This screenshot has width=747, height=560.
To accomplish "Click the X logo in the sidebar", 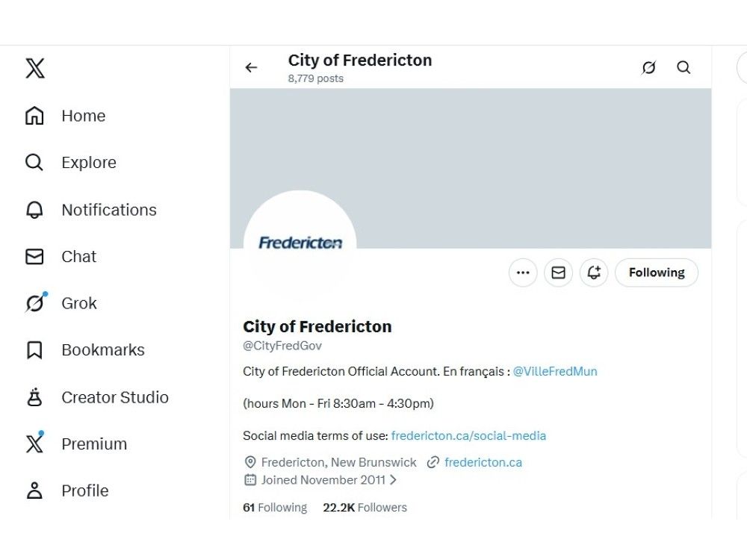I will tap(34, 68).
